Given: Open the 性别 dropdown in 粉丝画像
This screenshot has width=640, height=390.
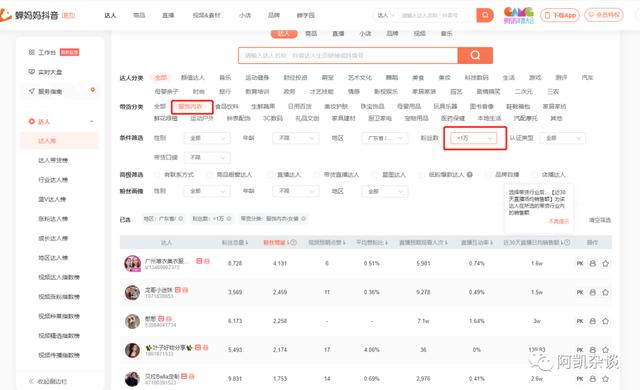Looking at the screenshot, I should pyautogui.click(x=207, y=191).
